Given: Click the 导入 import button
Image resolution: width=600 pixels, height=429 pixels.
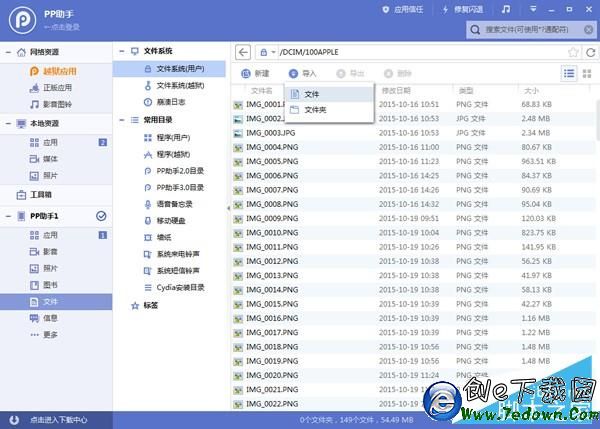Looking at the screenshot, I should click(302, 73).
